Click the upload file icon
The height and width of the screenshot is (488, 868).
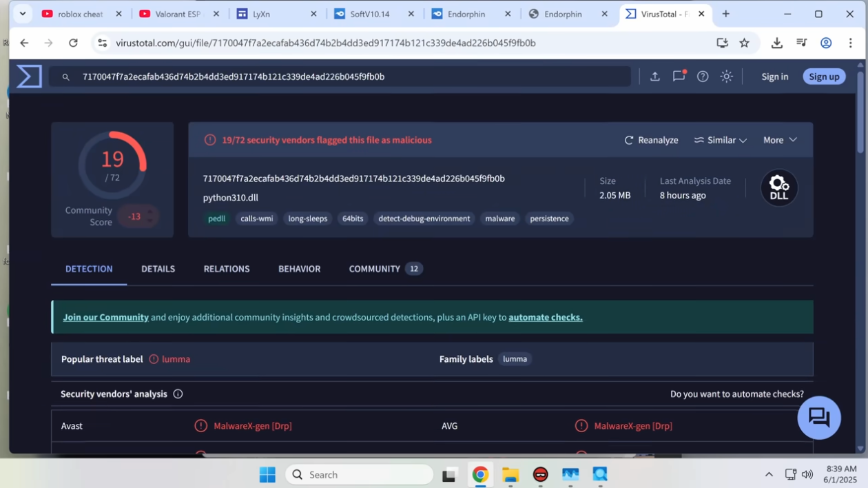654,77
